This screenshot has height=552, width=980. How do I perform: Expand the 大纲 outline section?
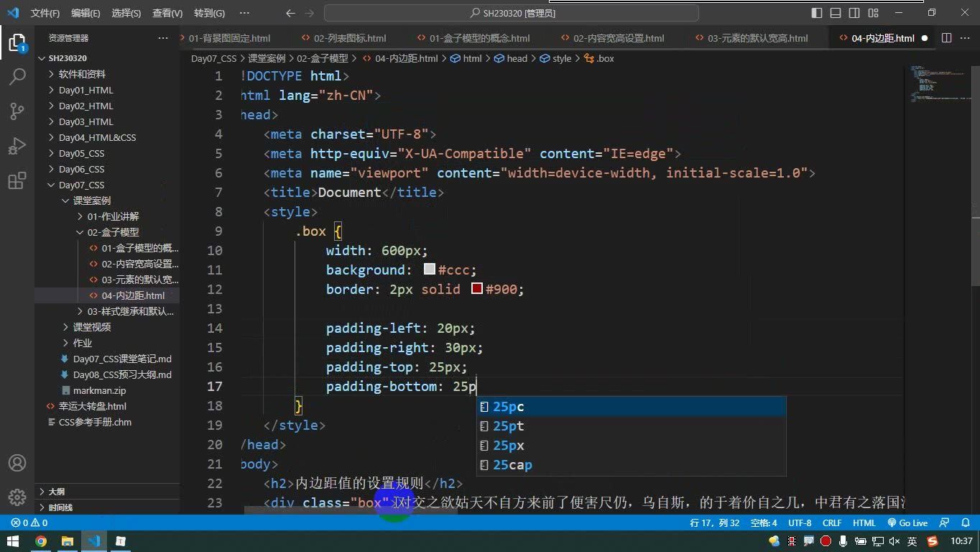(x=107, y=492)
